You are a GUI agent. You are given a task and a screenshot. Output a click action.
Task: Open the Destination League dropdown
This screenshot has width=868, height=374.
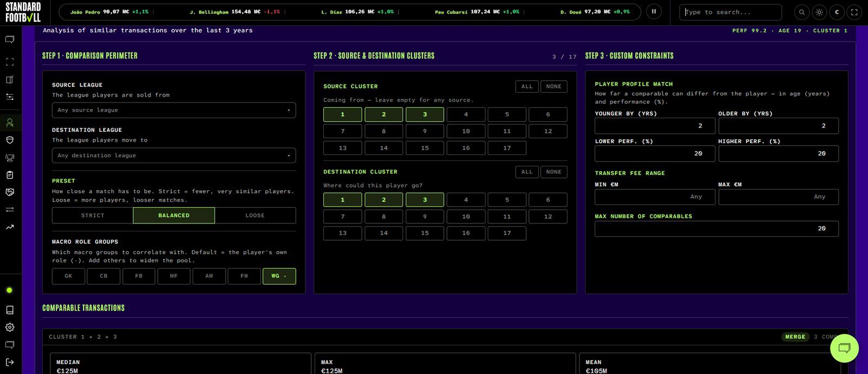[x=174, y=156]
